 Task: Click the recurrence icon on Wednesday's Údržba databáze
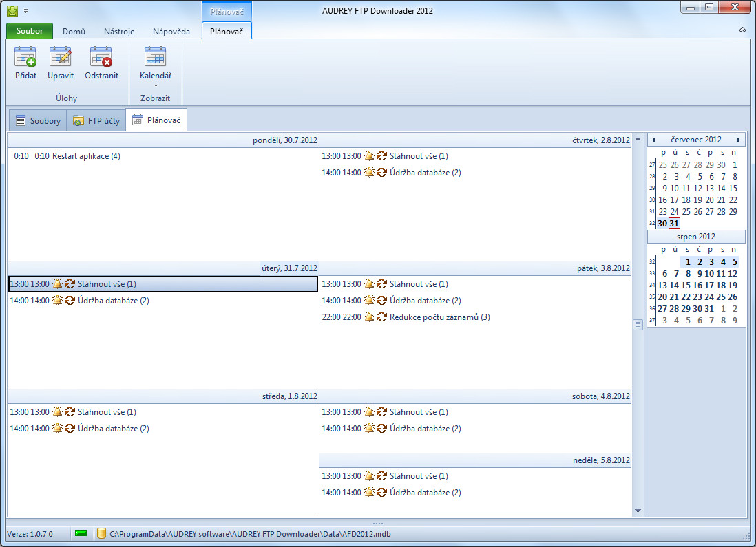click(70, 428)
